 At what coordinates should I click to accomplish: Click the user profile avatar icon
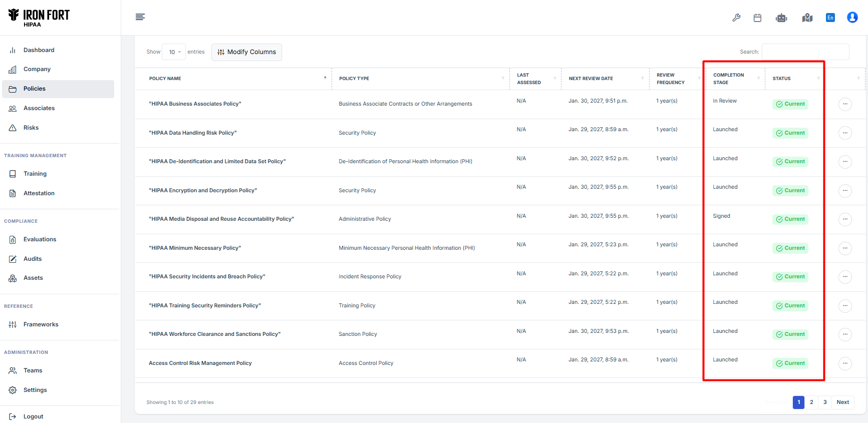852,18
